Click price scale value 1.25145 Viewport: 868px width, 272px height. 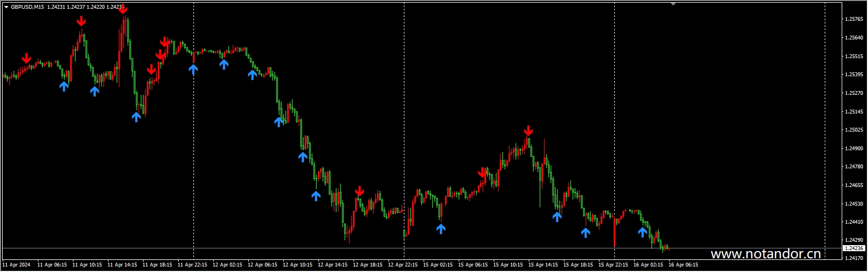pos(854,111)
